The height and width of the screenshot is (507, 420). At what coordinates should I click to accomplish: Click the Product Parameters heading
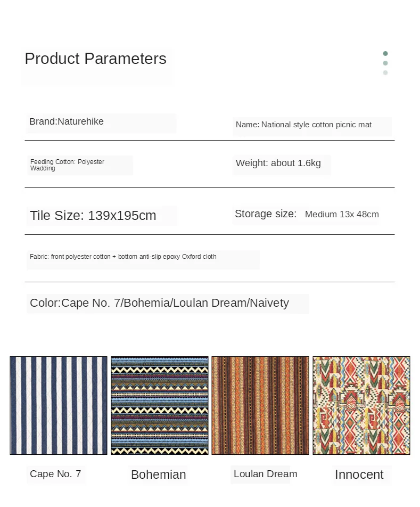click(96, 59)
